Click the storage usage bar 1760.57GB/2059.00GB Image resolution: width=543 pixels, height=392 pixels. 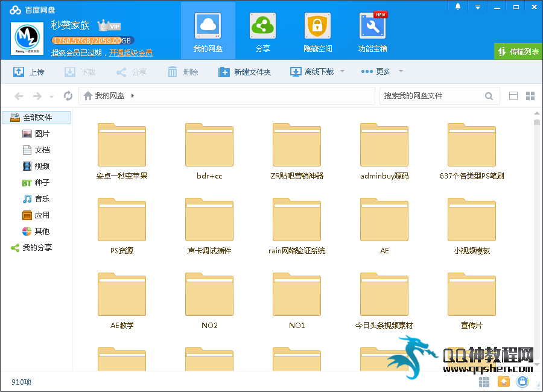(93, 40)
